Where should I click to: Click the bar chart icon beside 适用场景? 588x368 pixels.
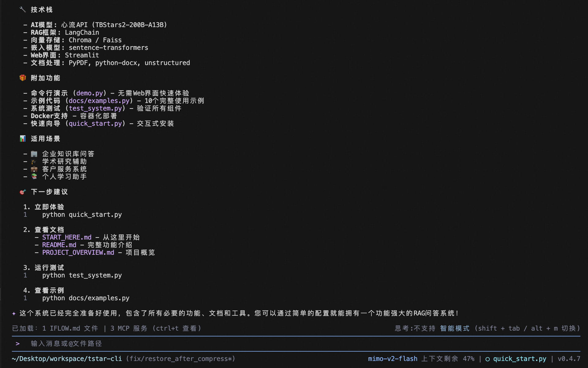coord(23,139)
